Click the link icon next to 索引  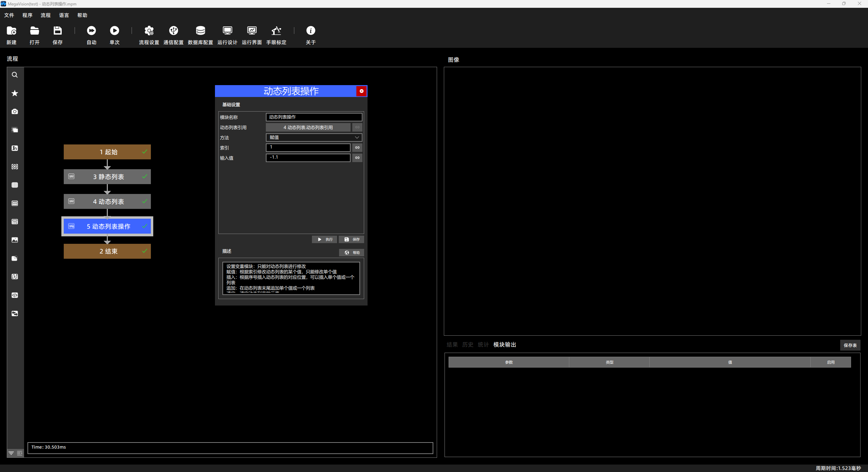pos(357,147)
